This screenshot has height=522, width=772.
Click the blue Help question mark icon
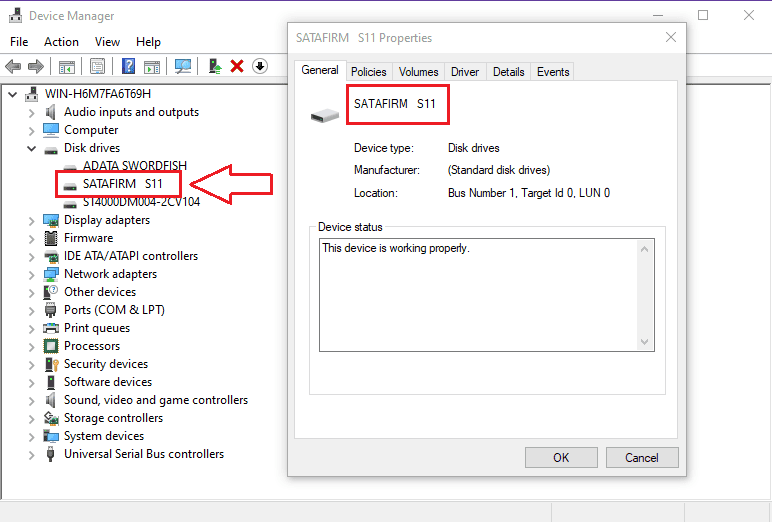tap(129, 66)
